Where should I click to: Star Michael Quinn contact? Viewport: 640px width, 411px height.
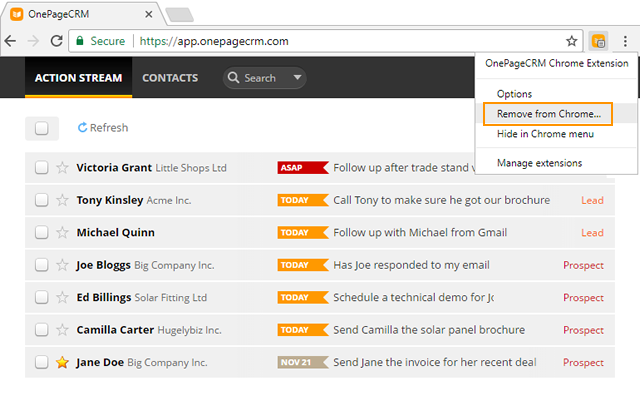pos(62,232)
